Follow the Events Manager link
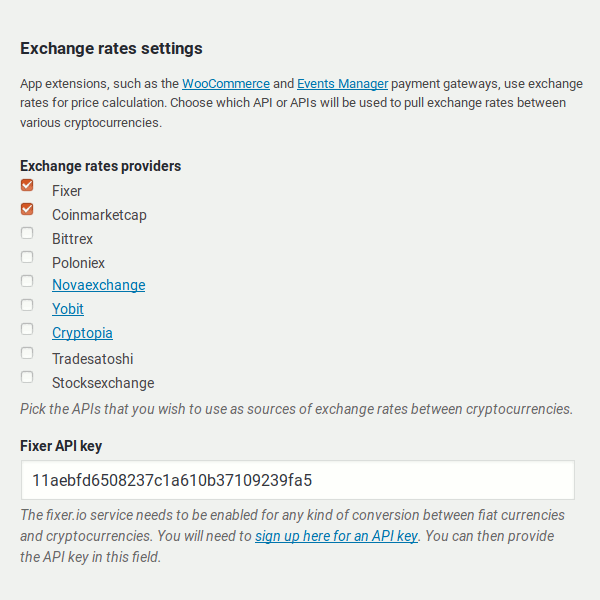 (x=342, y=83)
